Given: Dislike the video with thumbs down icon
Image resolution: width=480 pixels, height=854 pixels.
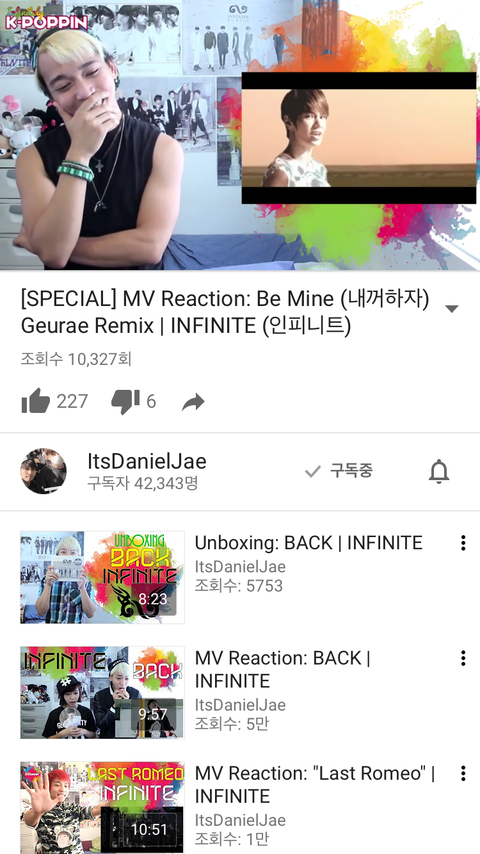Looking at the screenshot, I should [125, 402].
